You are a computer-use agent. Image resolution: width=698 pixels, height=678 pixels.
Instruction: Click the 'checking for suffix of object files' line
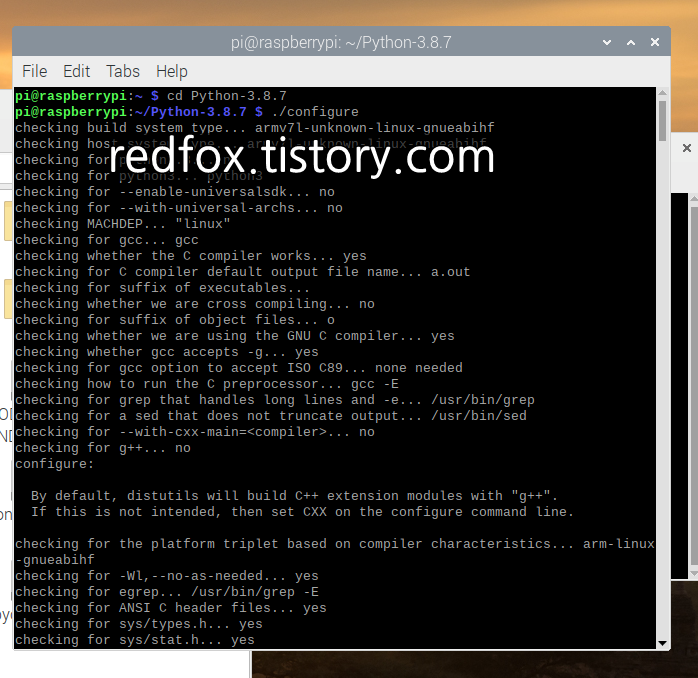[x=174, y=320]
